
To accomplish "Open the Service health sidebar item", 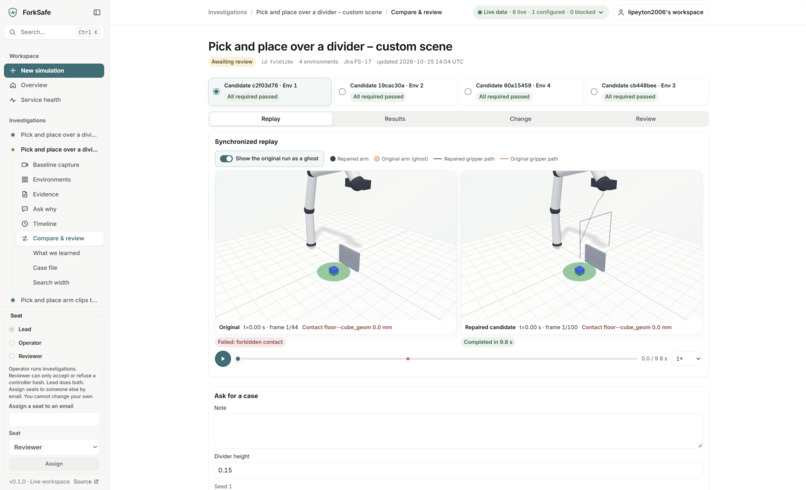I will tap(54, 100).
